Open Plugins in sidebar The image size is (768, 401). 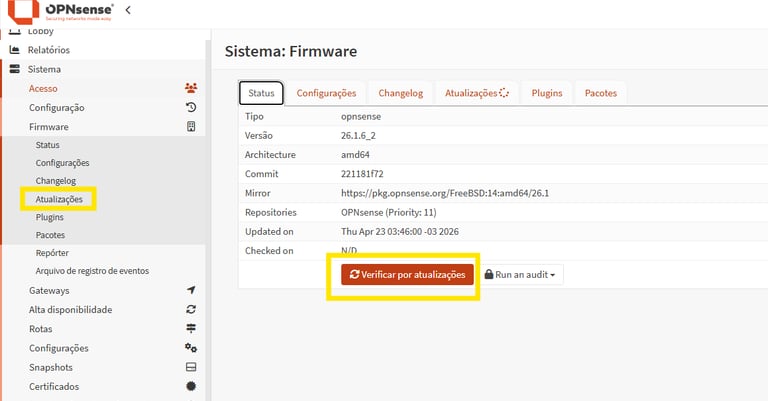click(49, 217)
